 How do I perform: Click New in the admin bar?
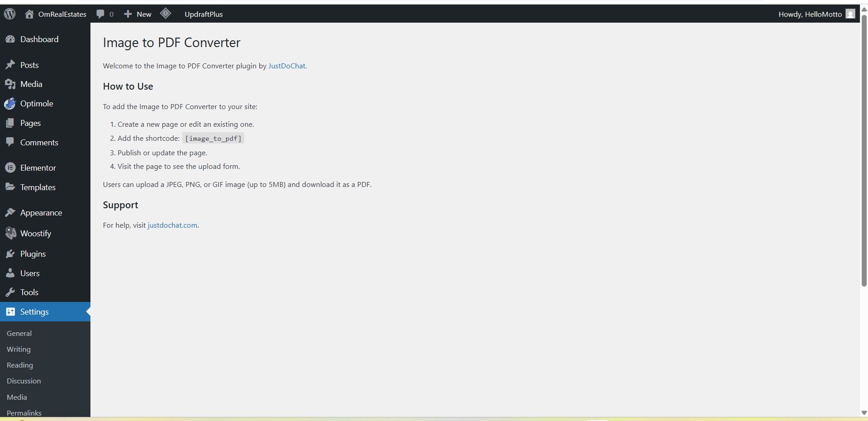[144, 14]
